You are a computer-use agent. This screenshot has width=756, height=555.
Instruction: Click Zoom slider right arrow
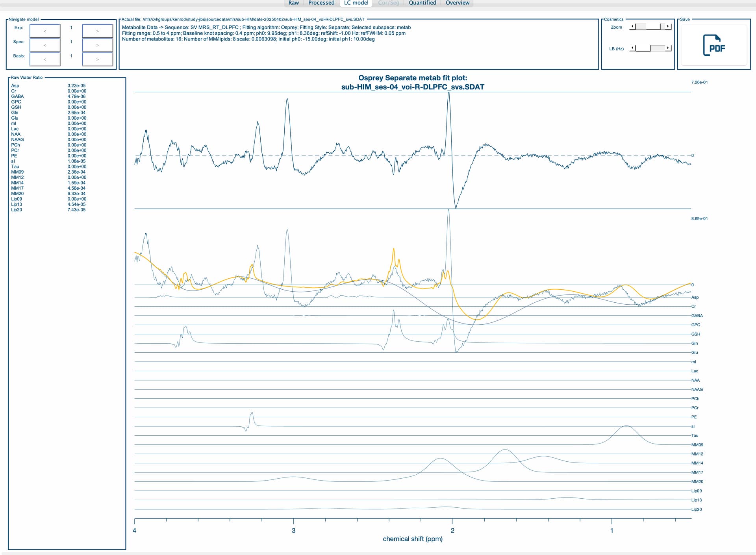pos(668,26)
